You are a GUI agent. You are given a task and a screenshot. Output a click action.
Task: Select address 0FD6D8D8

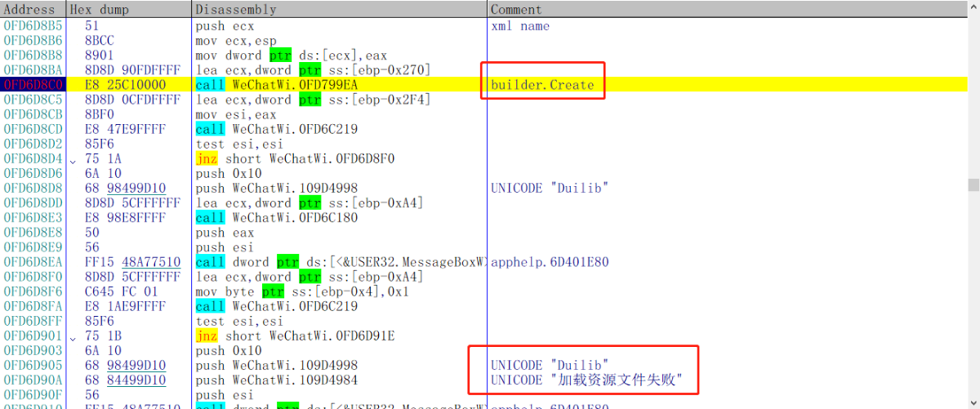(33, 189)
